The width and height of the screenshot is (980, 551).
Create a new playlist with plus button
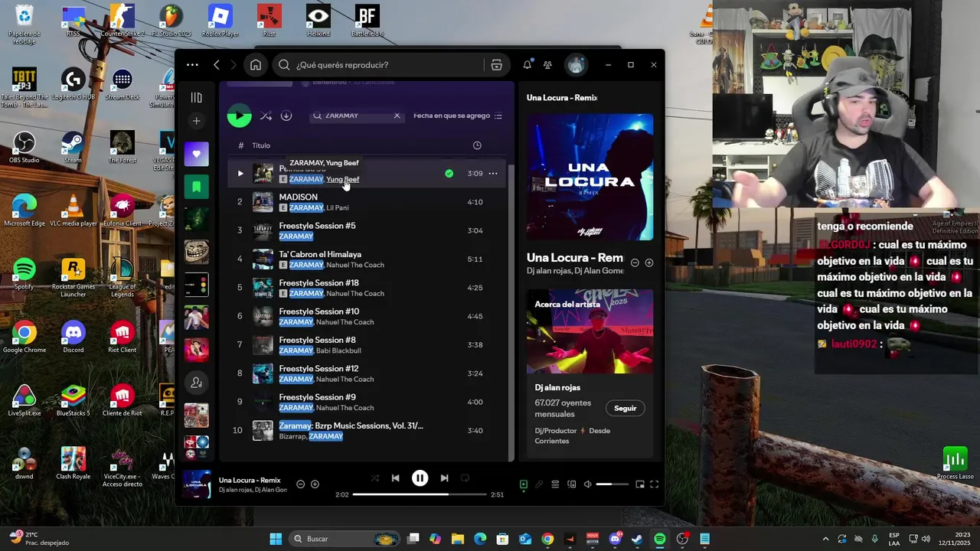tap(197, 121)
